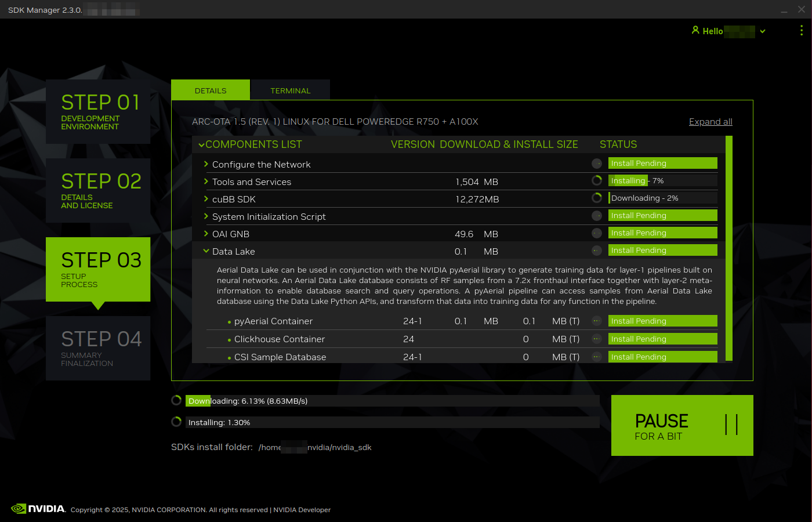Click Install Pending status for CSI Sample Database
The height and width of the screenshot is (522, 812).
tap(663, 357)
